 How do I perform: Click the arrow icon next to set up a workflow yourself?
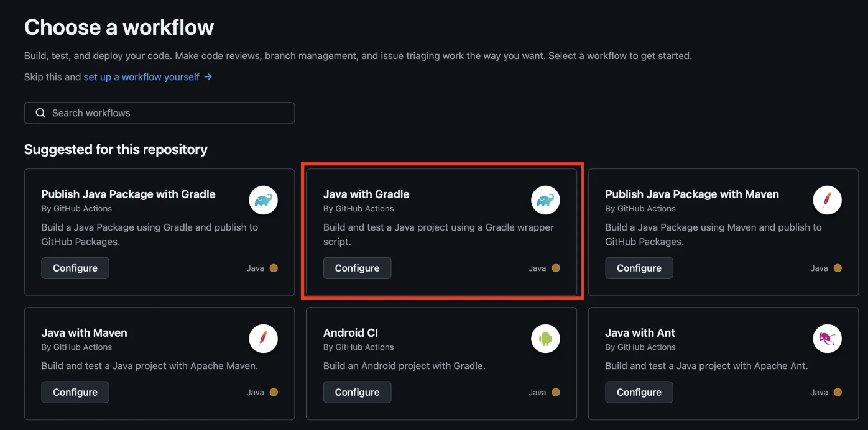point(208,77)
